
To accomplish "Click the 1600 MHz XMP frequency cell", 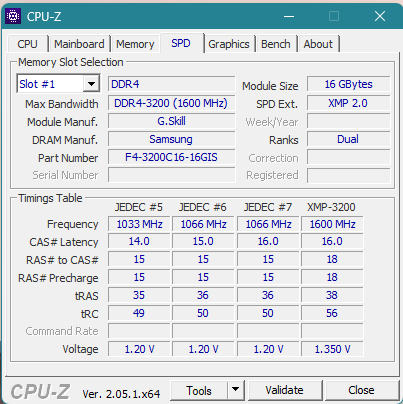I will click(332, 224).
